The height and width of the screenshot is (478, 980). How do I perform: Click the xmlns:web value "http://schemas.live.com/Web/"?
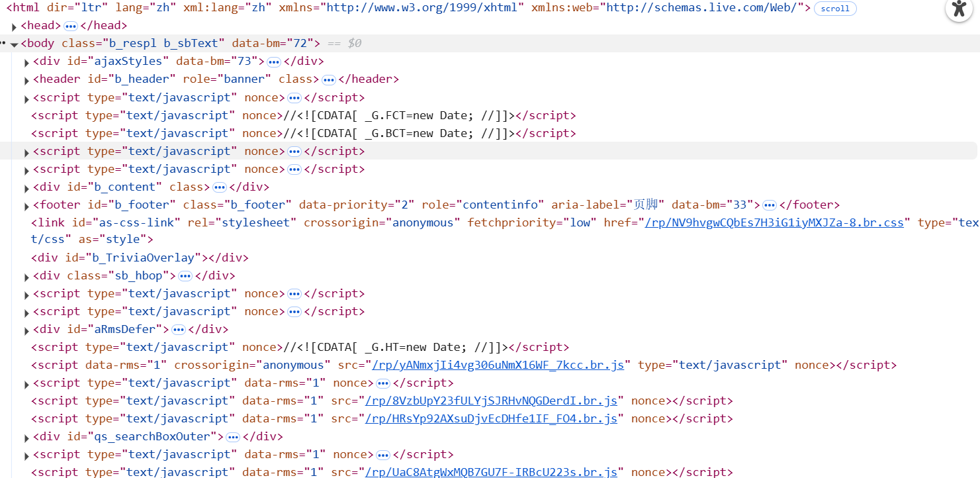click(702, 8)
